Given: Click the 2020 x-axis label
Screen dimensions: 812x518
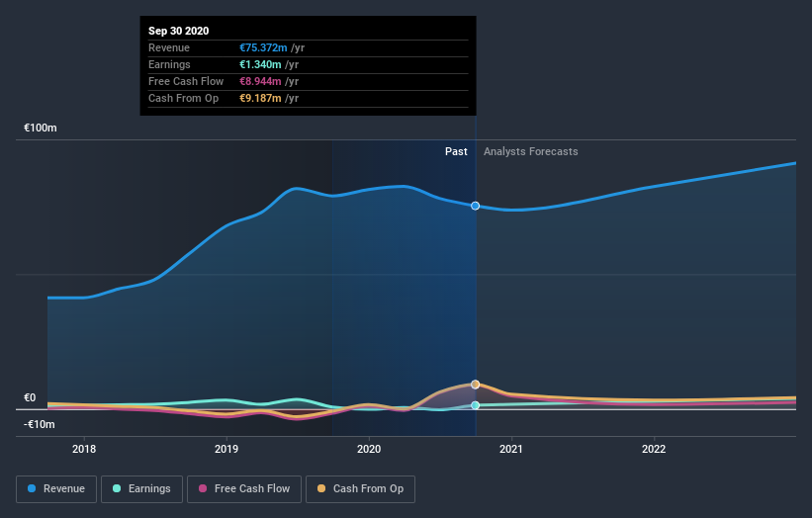Looking at the screenshot, I should point(369,449).
